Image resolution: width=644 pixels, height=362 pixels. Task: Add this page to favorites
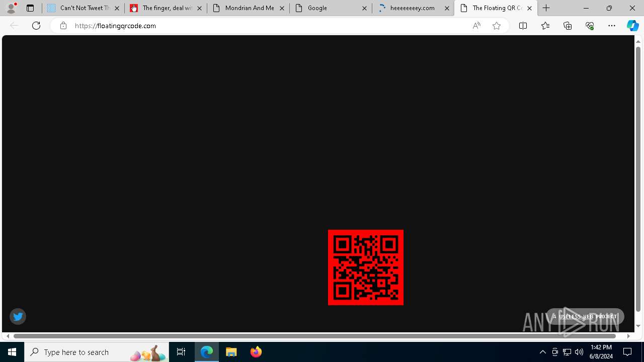coord(497,26)
